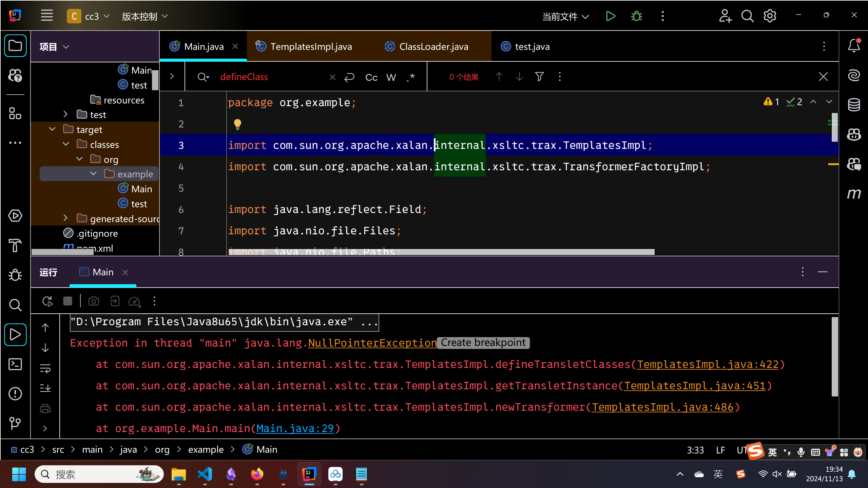Add a new line in search field
Image resolution: width=868 pixels, height=488 pixels.
pos(349,78)
